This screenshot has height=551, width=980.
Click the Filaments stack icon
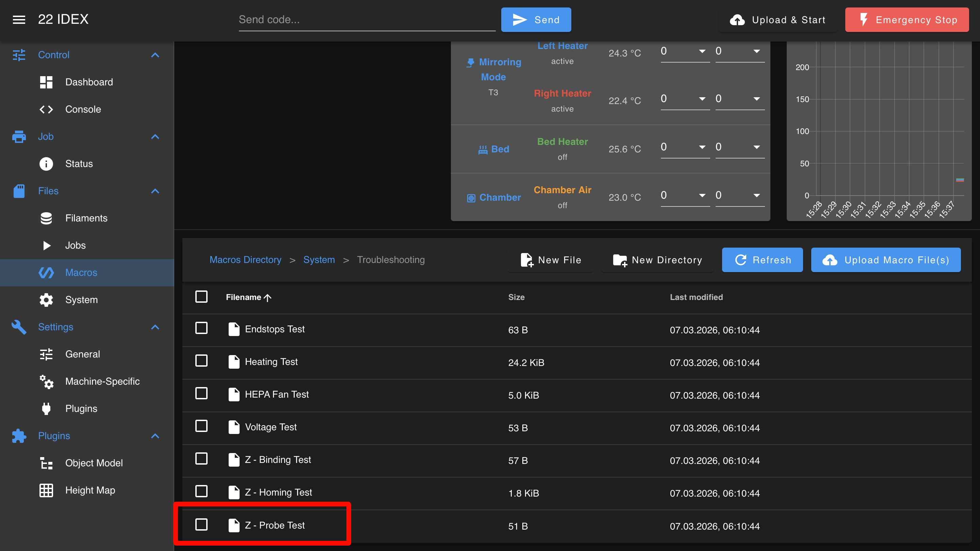[x=46, y=218]
